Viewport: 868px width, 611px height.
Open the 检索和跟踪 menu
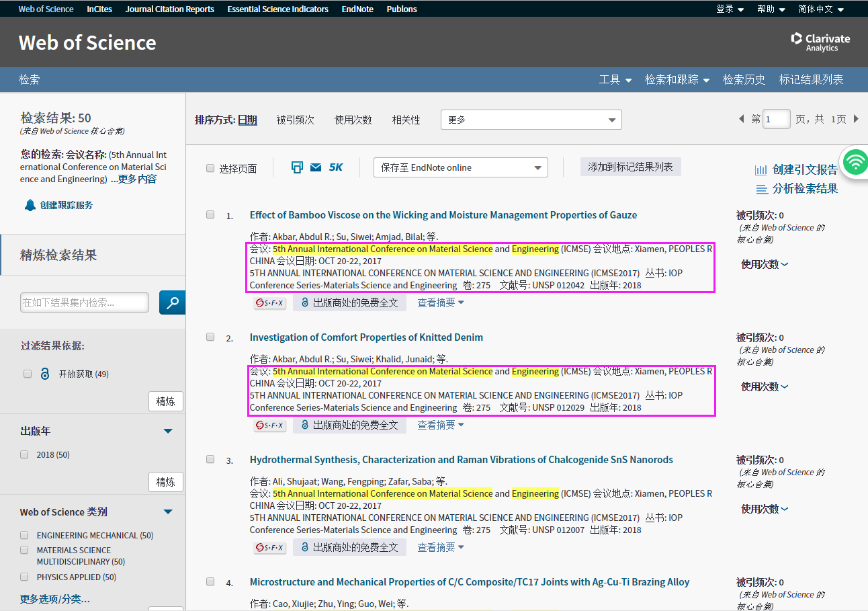(677, 79)
